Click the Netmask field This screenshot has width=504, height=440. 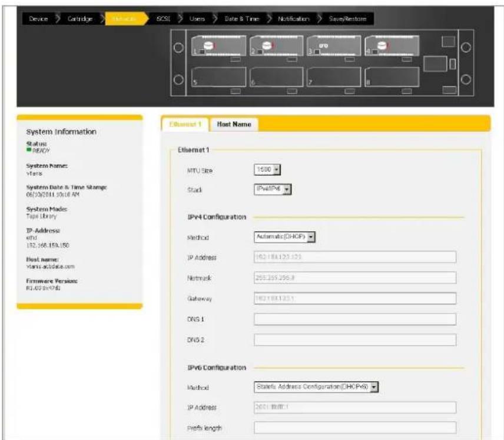[355, 278]
